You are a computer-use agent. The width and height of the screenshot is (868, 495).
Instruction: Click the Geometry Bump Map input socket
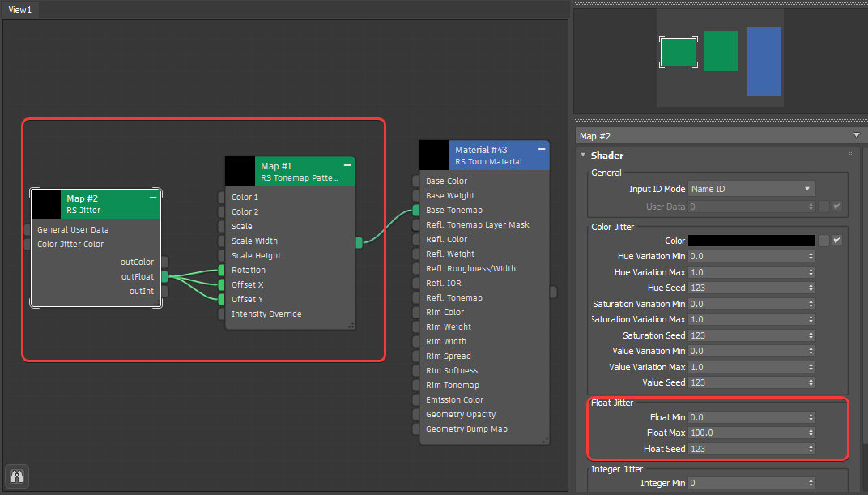[x=415, y=429]
